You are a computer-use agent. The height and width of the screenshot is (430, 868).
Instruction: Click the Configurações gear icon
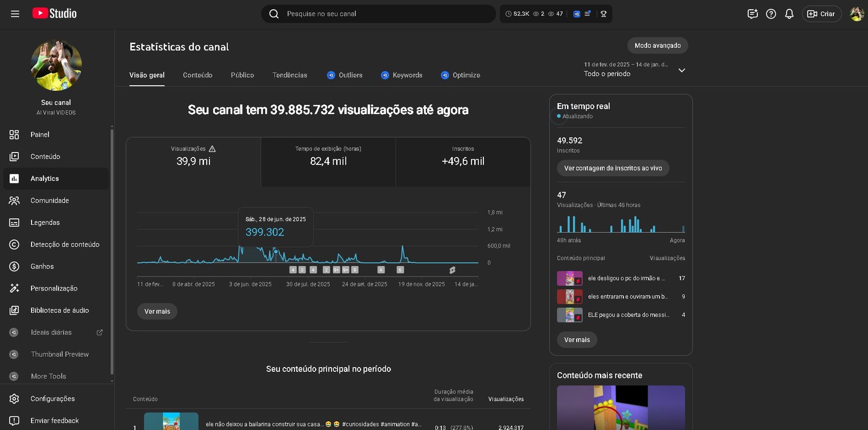pos(14,399)
